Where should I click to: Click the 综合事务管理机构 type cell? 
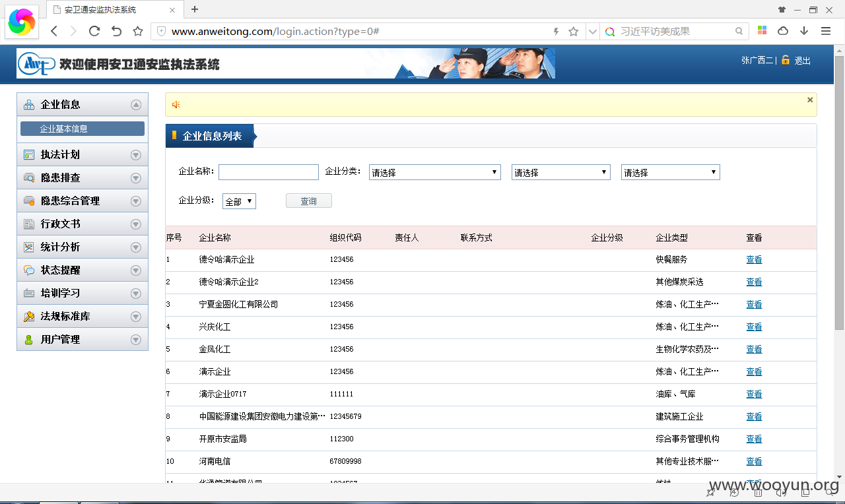pyautogui.click(x=687, y=439)
